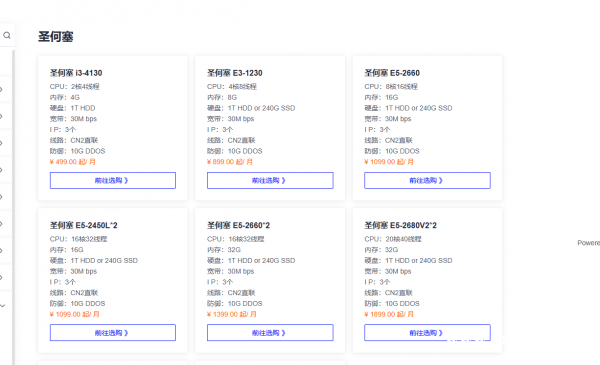Viewport: 600px width, 365px height.
Task: Choose 前往选购 for 圣何塞 E5-2660*2
Action: [x=270, y=332]
